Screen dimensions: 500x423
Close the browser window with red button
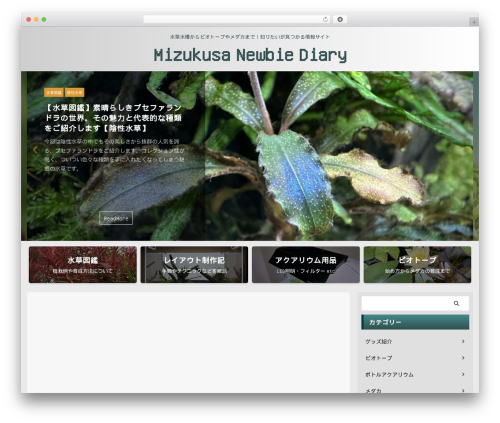coord(29,20)
